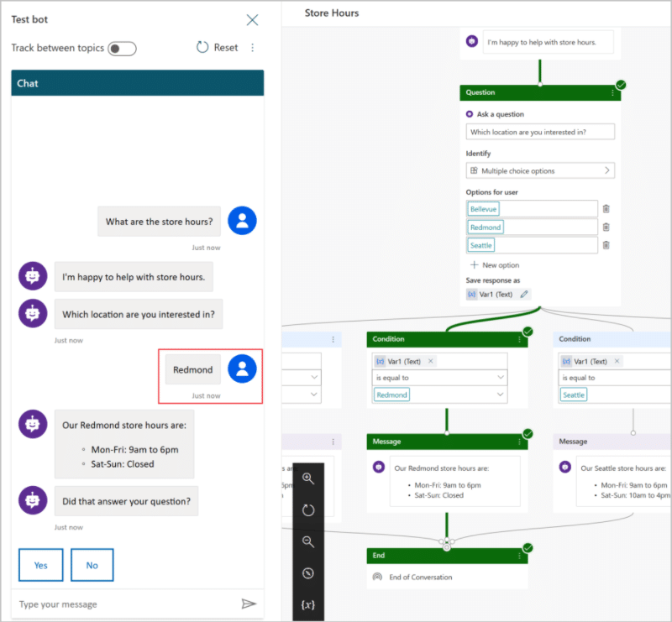Click Reset to restart the conversation
The image size is (672, 622).
click(x=217, y=48)
